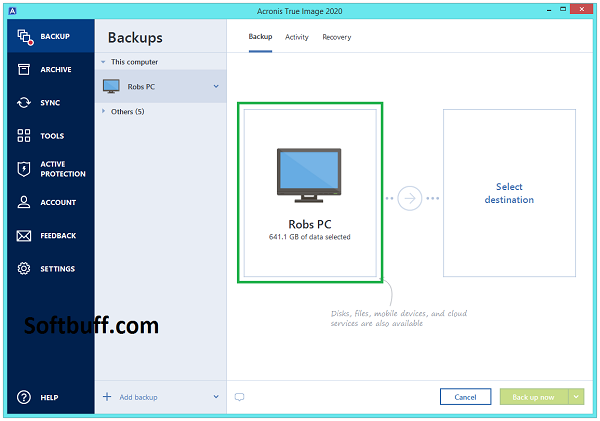Collapse the This computer group
Viewport: 600px width, 421px height.
[x=103, y=62]
